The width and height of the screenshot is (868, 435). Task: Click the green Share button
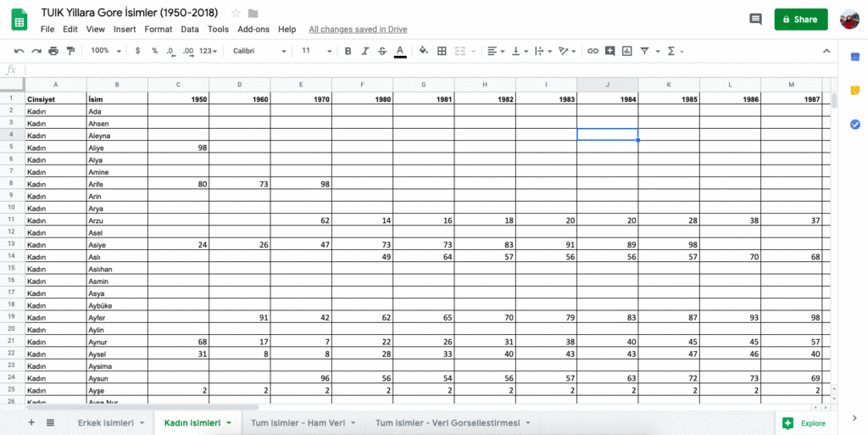[x=801, y=20]
